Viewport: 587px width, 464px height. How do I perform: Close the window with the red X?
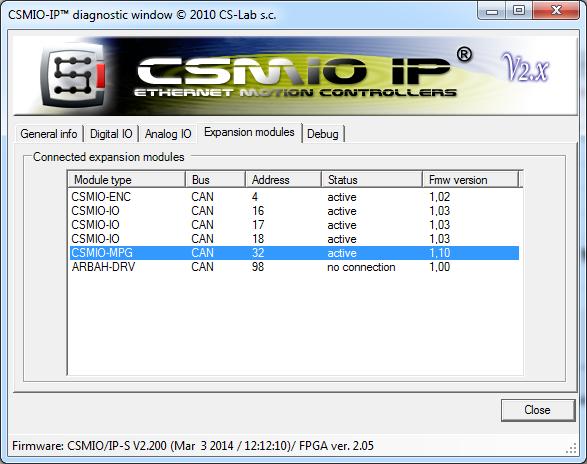pos(556,10)
